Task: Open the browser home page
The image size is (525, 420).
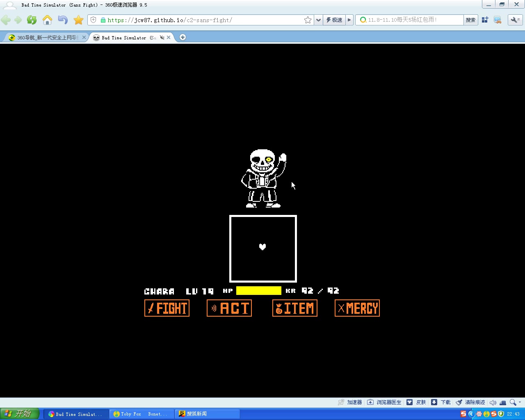Action: [x=48, y=20]
